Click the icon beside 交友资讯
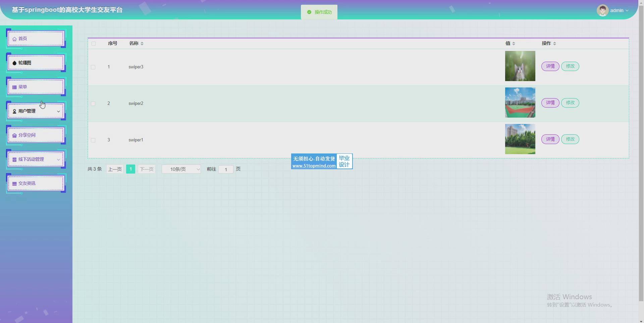The image size is (644, 323). coord(14,184)
